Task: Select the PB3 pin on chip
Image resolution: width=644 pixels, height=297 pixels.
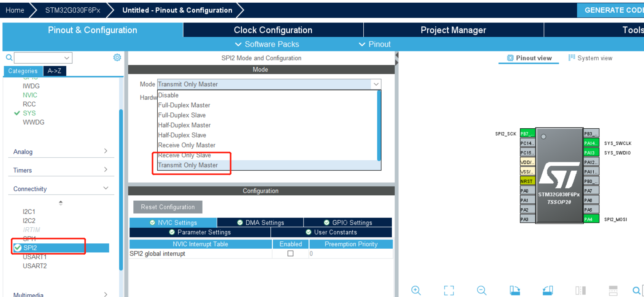Action: coord(591,134)
